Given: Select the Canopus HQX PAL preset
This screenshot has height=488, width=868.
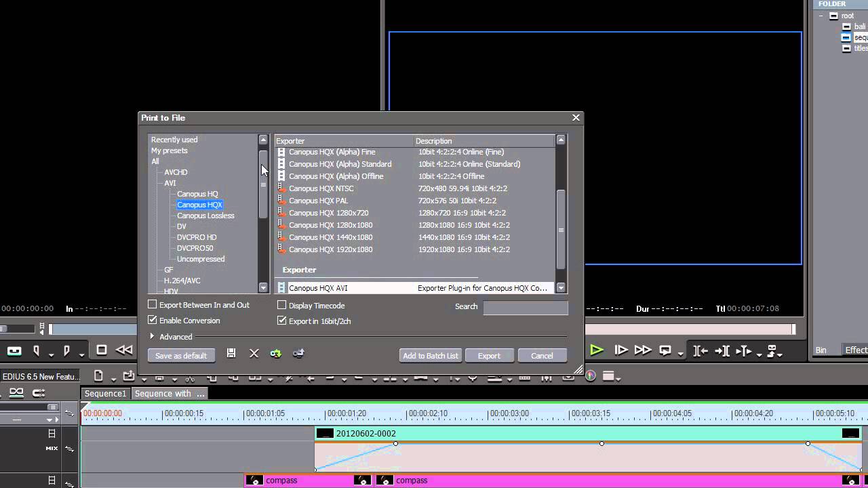Looking at the screenshot, I should (414, 201).
